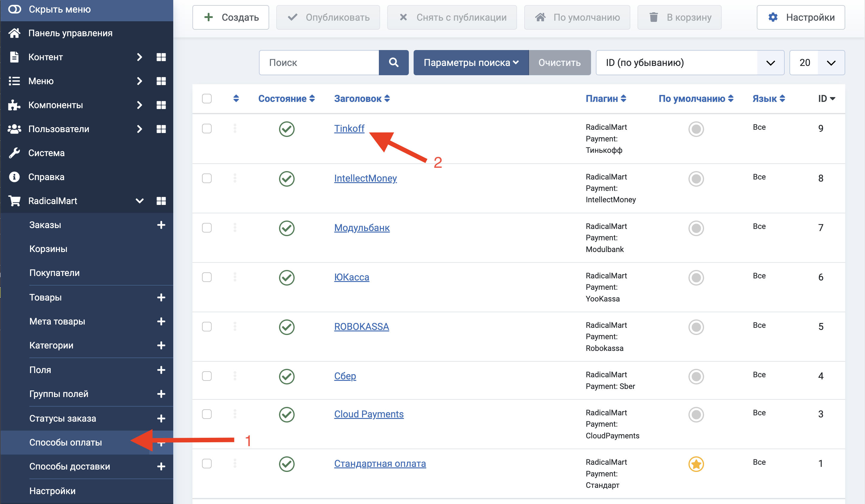Toggle published state of Cloud Payments row
Viewport: 865px width, 504px height.
(287, 414)
